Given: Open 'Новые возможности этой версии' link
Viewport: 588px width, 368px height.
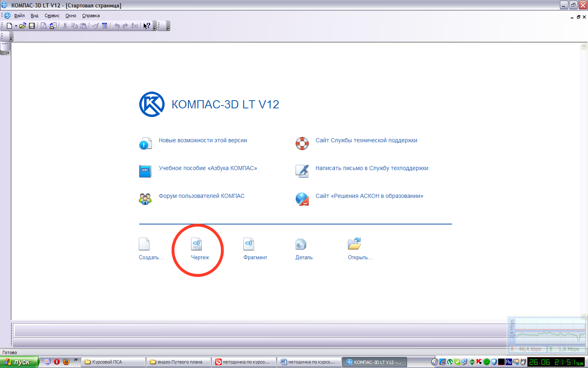Looking at the screenshot, I should click(x=203, y=140).
